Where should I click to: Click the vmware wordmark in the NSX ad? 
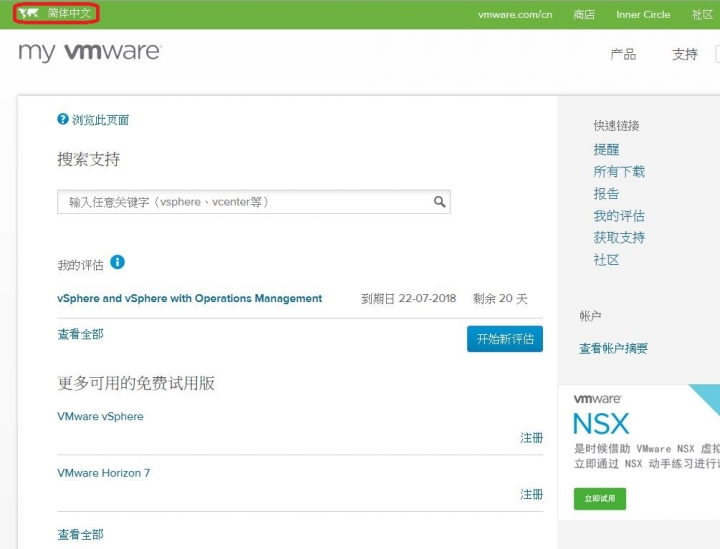point(597,399)
